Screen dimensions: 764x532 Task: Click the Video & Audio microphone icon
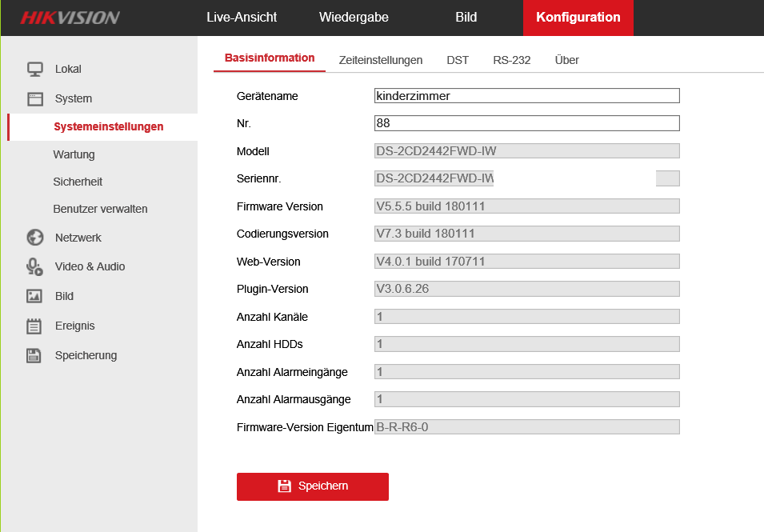[34, 266]
